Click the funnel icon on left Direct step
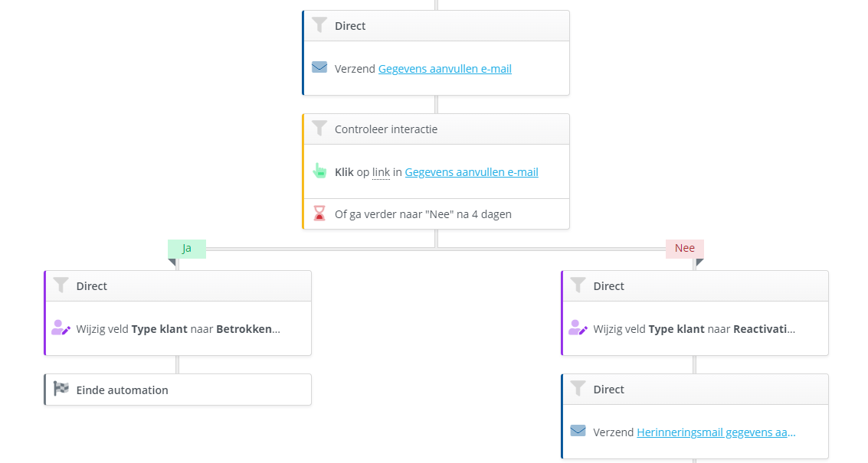The height and width of the screenshot is (463, 868). [61, 285]
